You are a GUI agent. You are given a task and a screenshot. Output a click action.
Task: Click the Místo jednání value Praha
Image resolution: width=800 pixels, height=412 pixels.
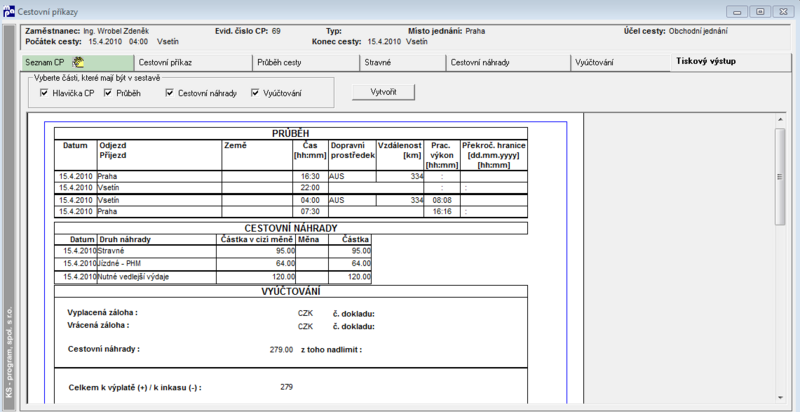point(475,31)
